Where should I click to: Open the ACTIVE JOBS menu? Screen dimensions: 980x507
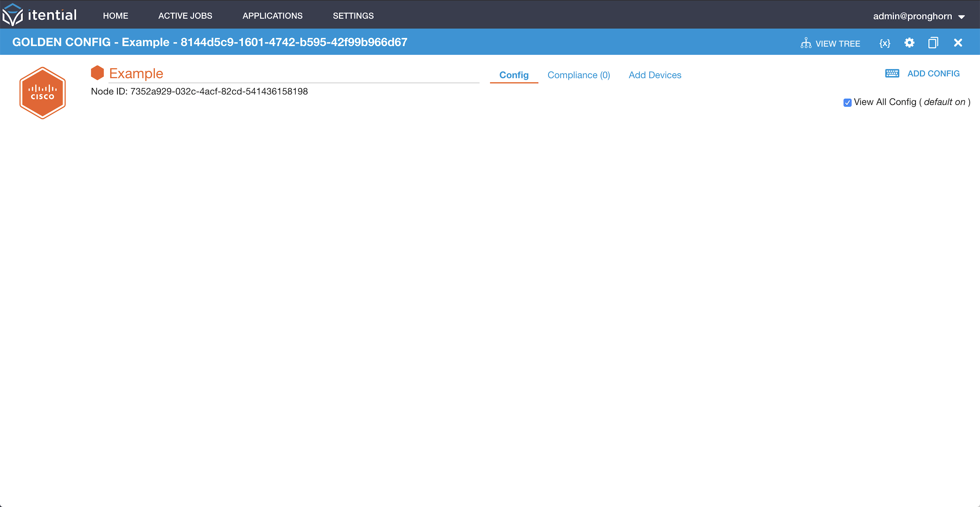click(185, 16)
